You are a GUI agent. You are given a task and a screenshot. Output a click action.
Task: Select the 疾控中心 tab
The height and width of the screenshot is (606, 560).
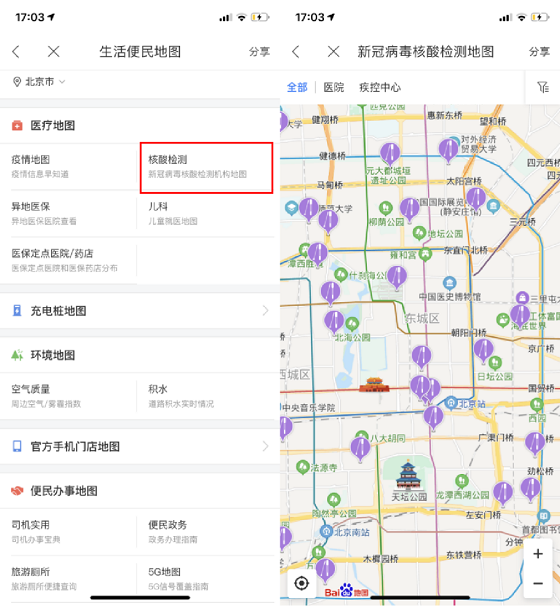pos(380,87)
